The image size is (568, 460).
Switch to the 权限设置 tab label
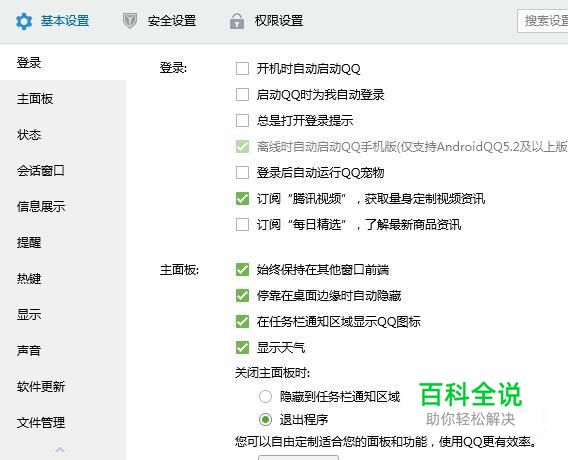(279, 21)
